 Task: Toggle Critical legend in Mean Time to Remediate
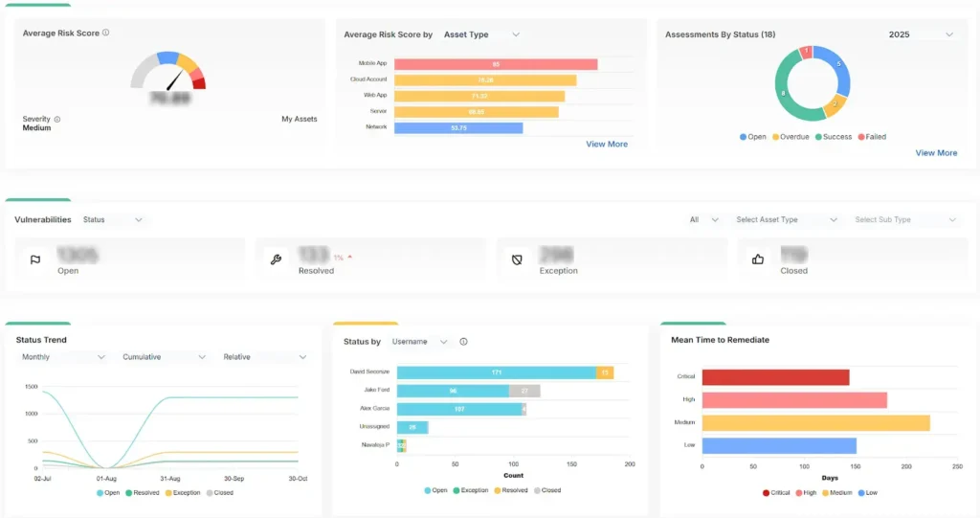pyautogui.click(x=776, y=493)
